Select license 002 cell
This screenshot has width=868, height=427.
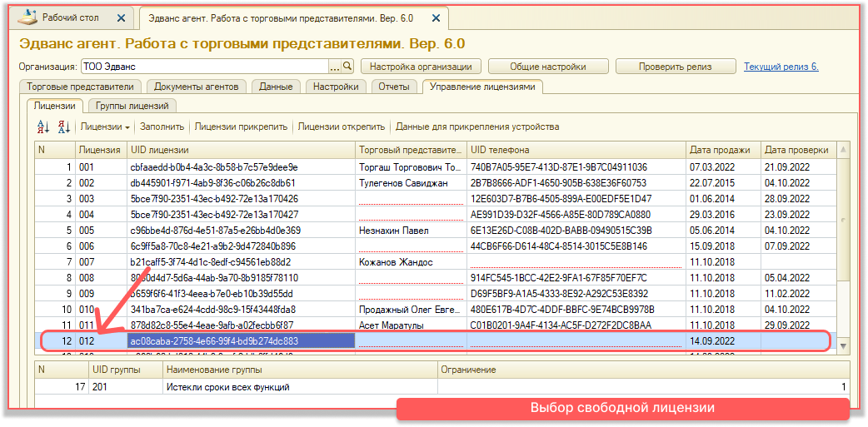(x=102, y=183)
